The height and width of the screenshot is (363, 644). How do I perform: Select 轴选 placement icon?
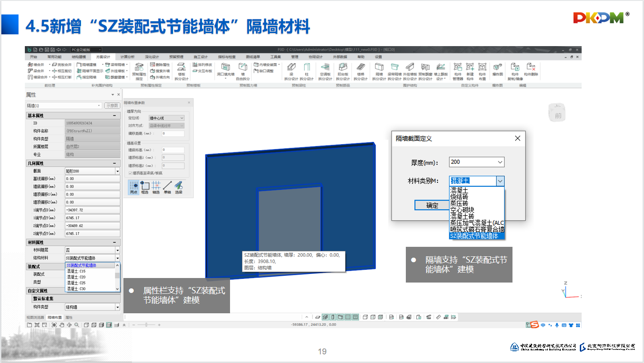click(156, 185)
